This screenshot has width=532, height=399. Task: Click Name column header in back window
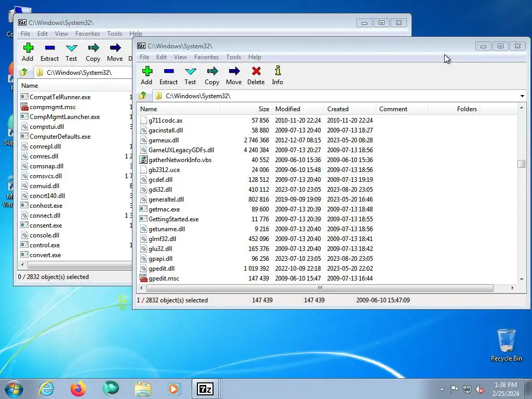60,86
